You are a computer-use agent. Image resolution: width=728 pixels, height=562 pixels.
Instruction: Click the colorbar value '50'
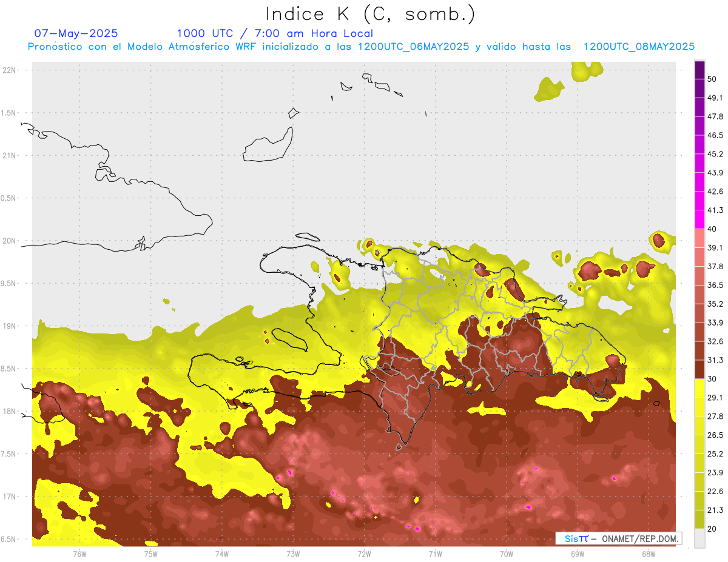click(x=713, y=79)
